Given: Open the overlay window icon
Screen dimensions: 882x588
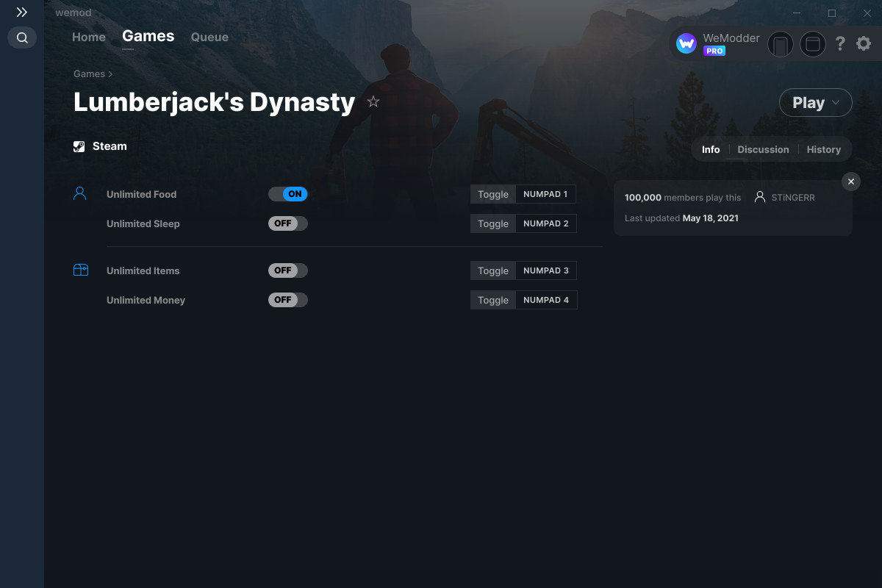Looking at the screenshot, I should point(812,44).
